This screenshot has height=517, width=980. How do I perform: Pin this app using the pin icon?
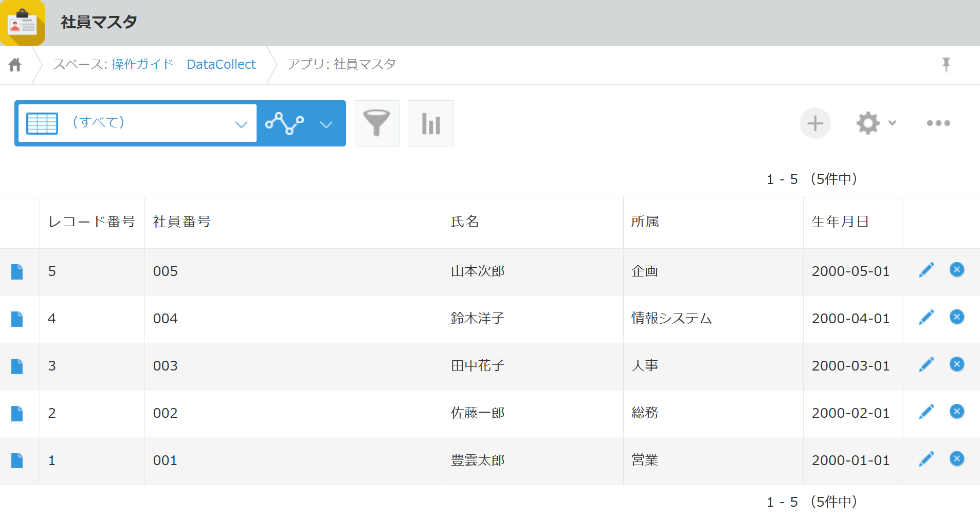(x=947, y=65)
